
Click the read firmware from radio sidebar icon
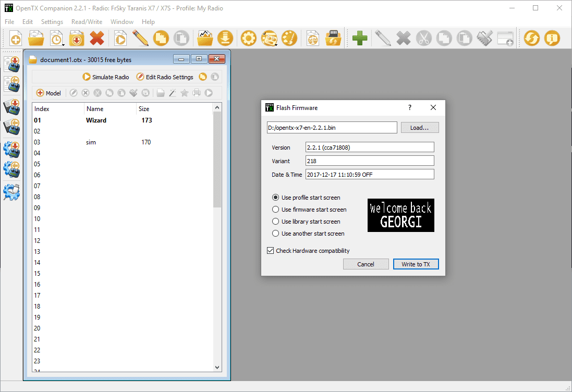(11, 127)
